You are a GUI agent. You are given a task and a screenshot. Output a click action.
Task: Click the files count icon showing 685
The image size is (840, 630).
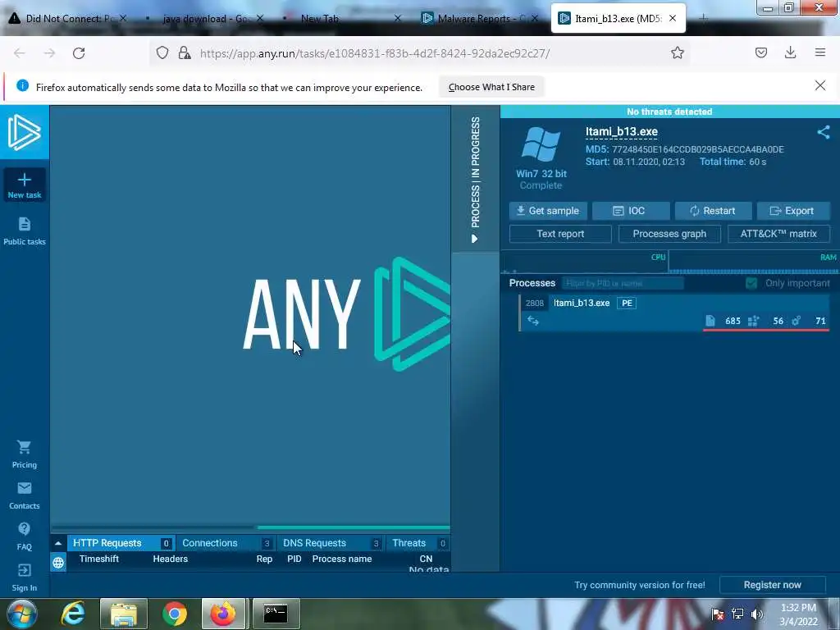(710, 321)
